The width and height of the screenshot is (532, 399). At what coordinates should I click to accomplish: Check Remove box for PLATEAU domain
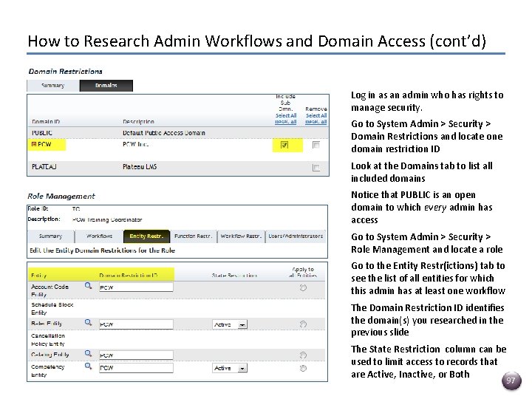click(x=316, y=168)
